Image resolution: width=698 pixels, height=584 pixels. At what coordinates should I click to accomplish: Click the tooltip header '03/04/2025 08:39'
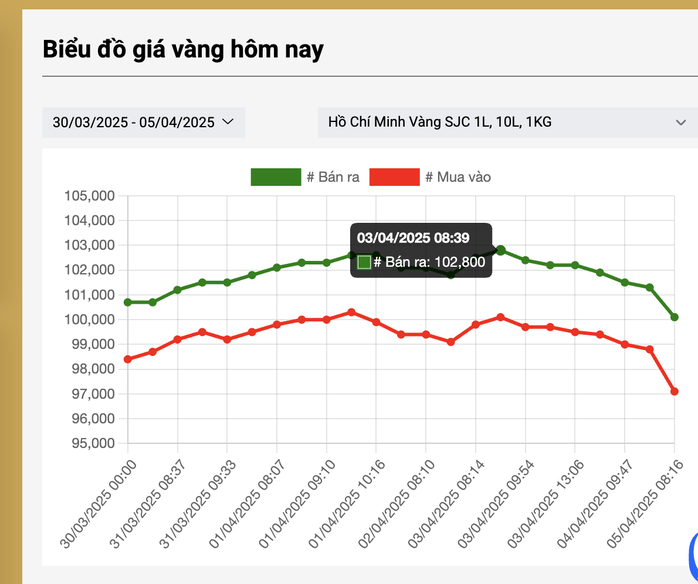(413, 238)
